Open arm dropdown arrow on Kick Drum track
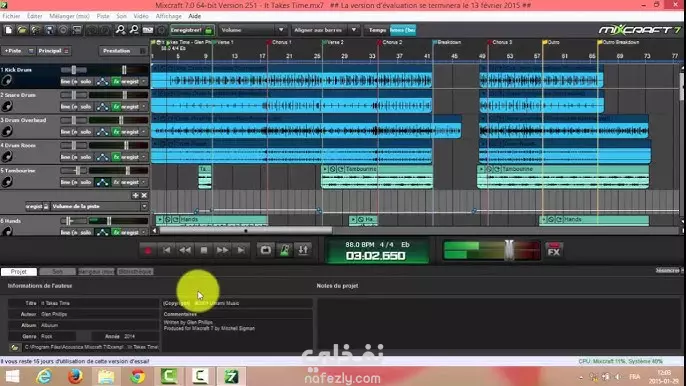686x386 pixels. tap(144, 81)
